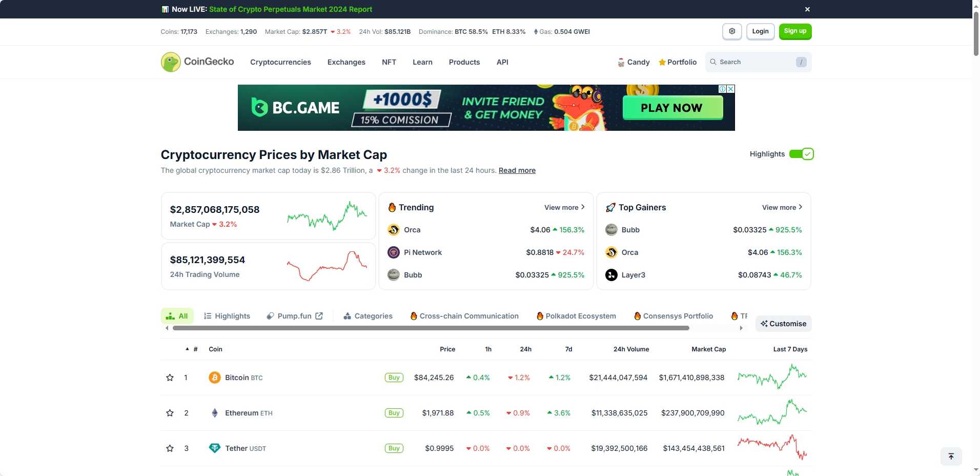Click the Sign up button
980x476 pixels.
795,31
